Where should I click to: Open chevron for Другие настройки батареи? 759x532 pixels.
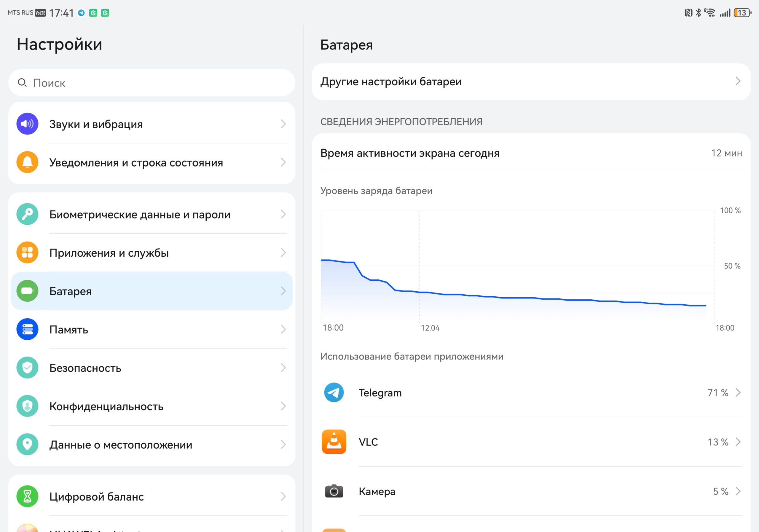(738, 81)
